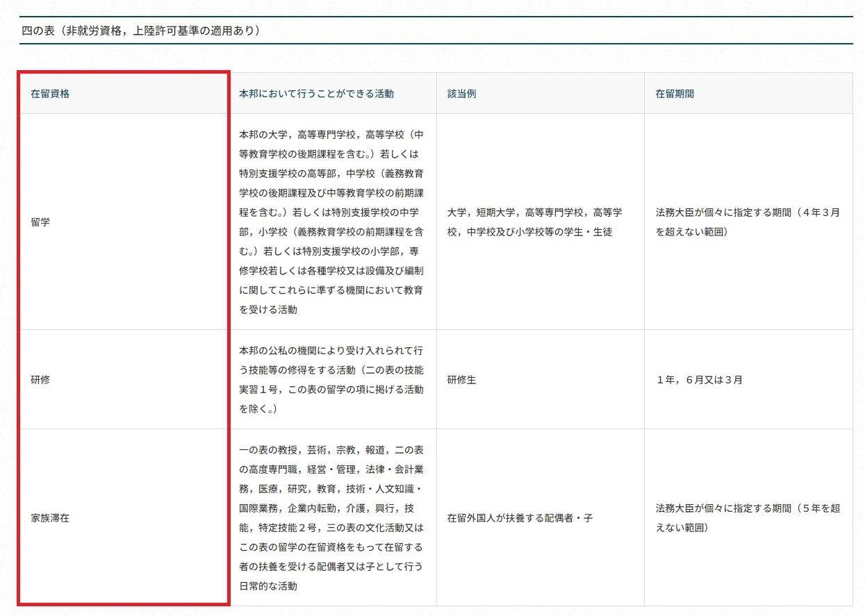The height and width of the screenshot is (616, 865).
Task: Select the 家族滞在 row label cell
Action: (50, 518)
